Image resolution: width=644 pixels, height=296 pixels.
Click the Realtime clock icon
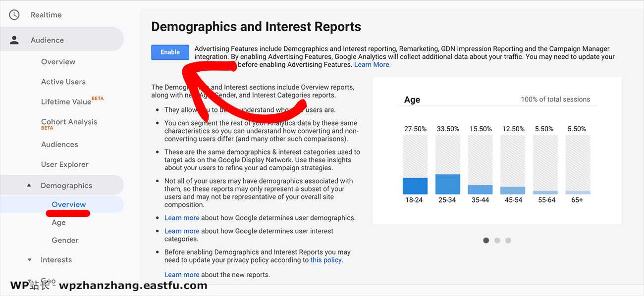point(14,14)
